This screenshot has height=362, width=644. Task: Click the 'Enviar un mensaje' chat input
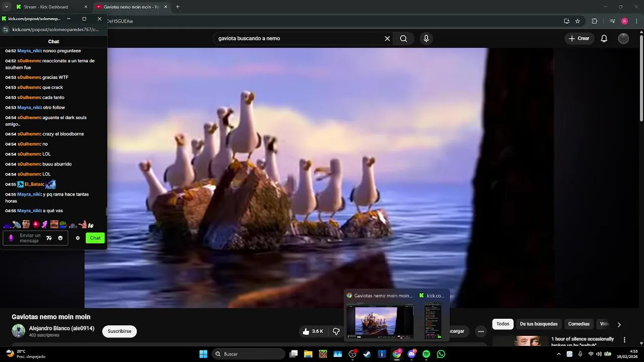click(30, 238)
